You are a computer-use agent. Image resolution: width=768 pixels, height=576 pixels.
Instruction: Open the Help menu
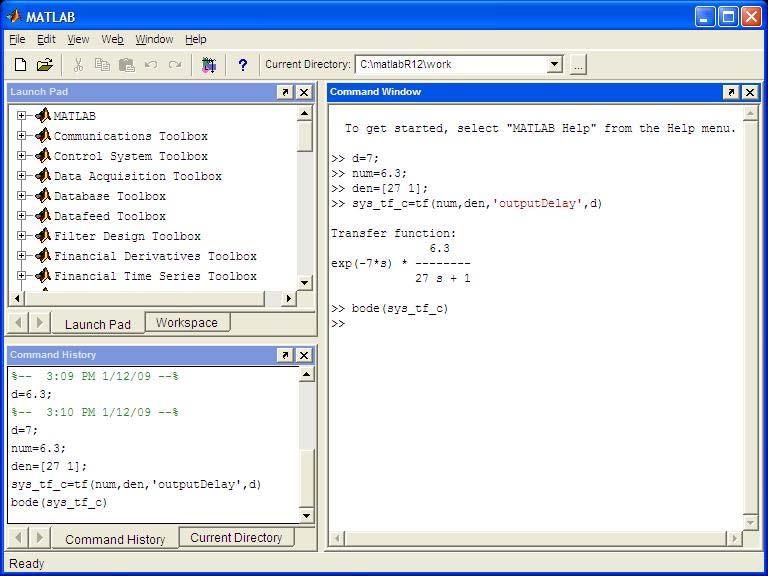pos(196,39)
